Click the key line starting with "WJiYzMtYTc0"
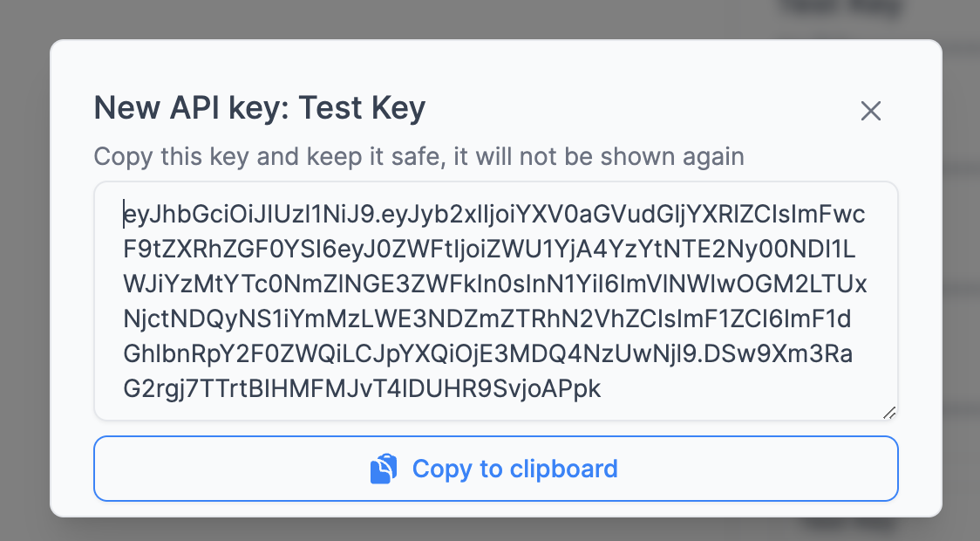 (x=495, y=284)
